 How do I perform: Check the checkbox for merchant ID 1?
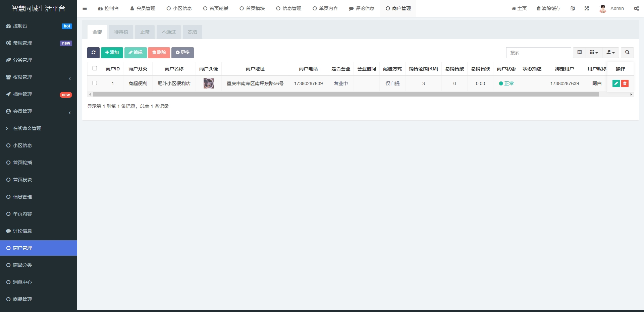coord(95,83)
